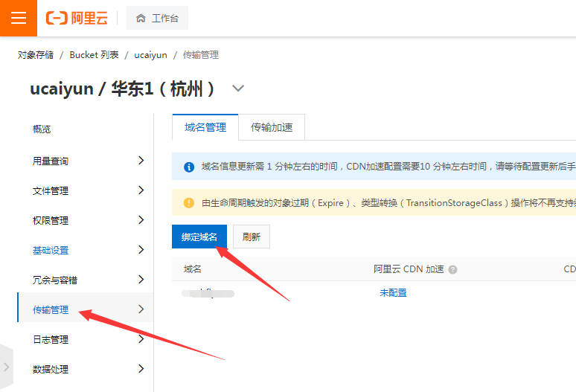This screenshot has height=392, width=576.
Task: Expand the bucket switcher chevron beside 杭州
Action: tap(238, 88)
